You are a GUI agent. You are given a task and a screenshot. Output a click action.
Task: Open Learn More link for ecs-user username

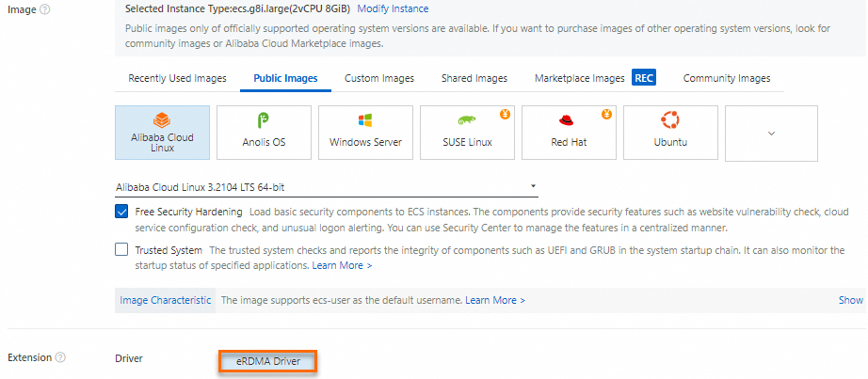(x=495, y=300)
